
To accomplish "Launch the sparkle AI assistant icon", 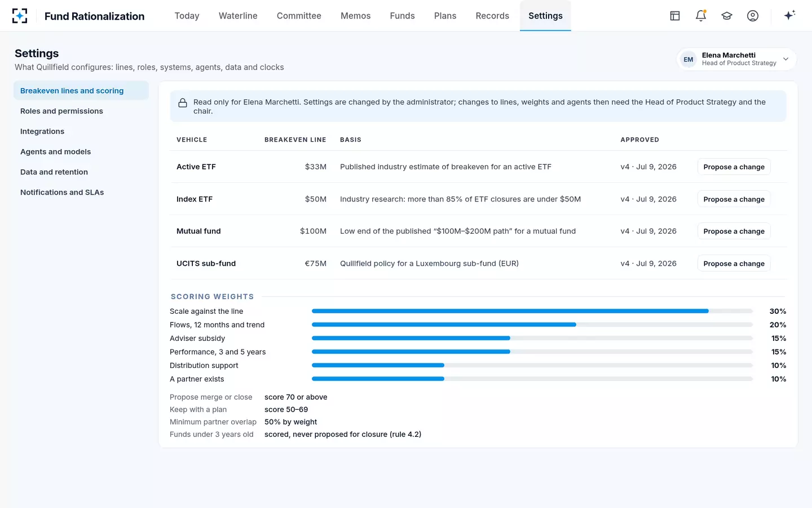I will point(789,15).
